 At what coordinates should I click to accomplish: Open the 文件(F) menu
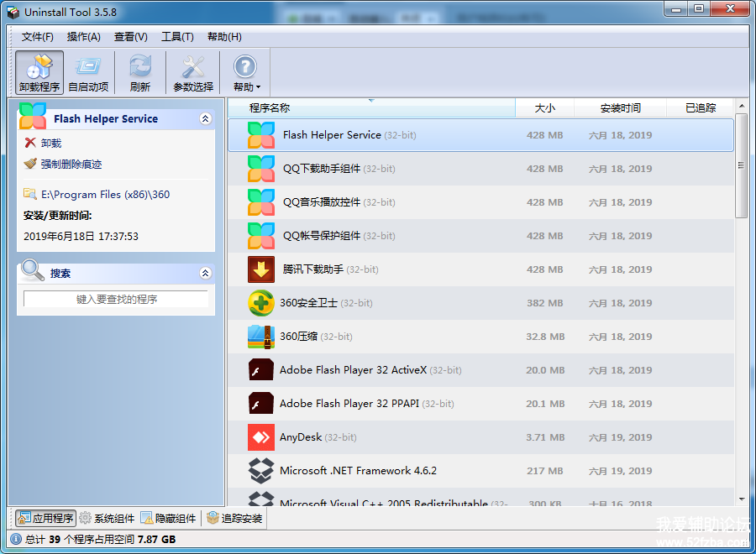(x=37, y=37)
